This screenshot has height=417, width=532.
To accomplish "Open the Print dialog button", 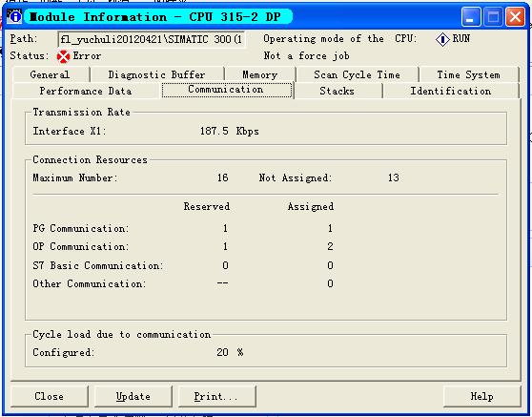I will (216, 396).
